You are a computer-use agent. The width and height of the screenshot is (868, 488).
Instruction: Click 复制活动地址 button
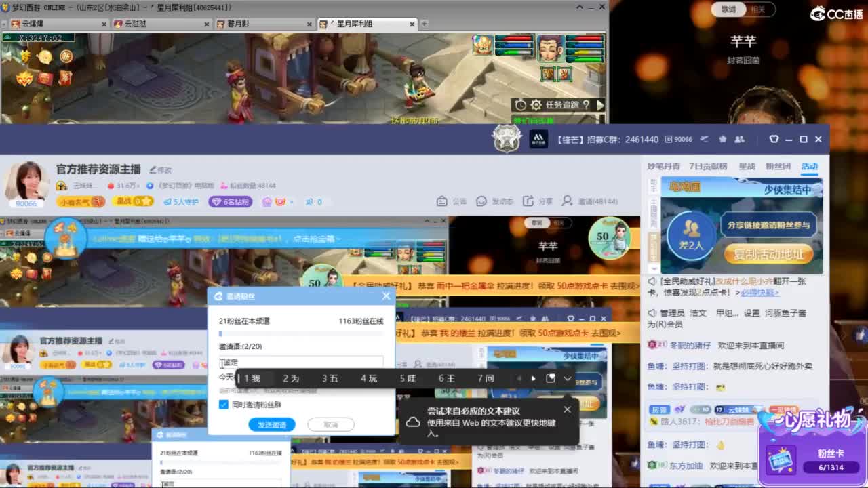[768, 254]
